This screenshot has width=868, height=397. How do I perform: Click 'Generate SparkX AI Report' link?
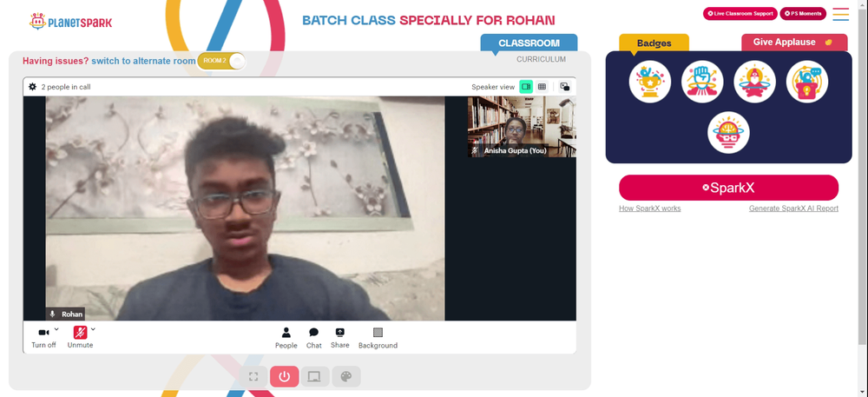[x=793, y=208]
